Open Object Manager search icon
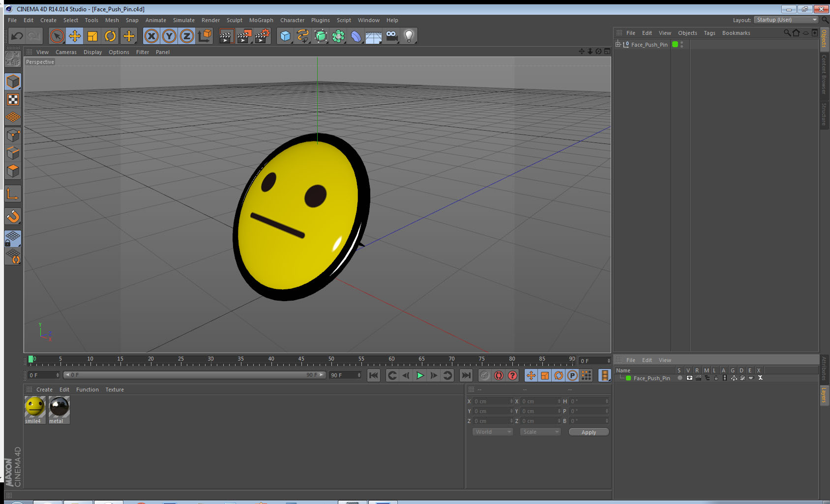 pyautogui.click(x=787, y=33)
